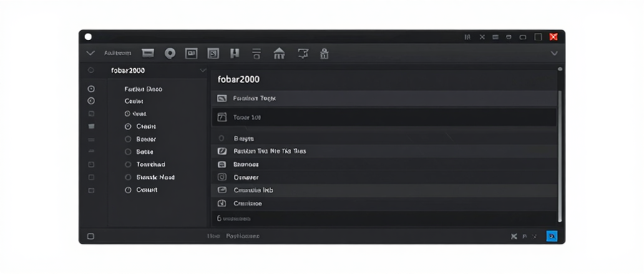
Task: Click the stacked line-and-box toolbar icon
Action: point(256,54)
